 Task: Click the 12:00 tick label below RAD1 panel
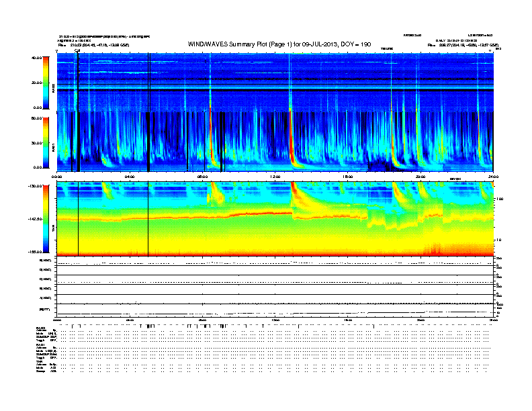coord(275,177)
